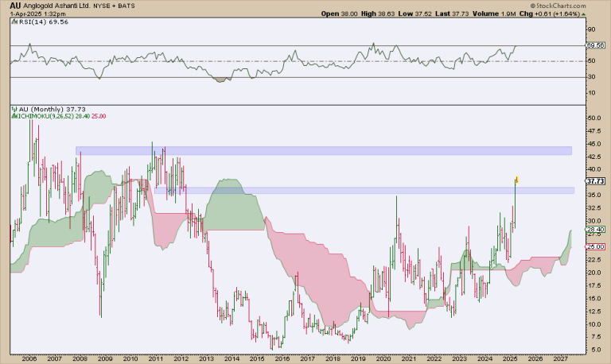Image resolution: width=611 pixels, height=364 pixels.
Task: Click the 40.0 price axis label
Action: 593,170
